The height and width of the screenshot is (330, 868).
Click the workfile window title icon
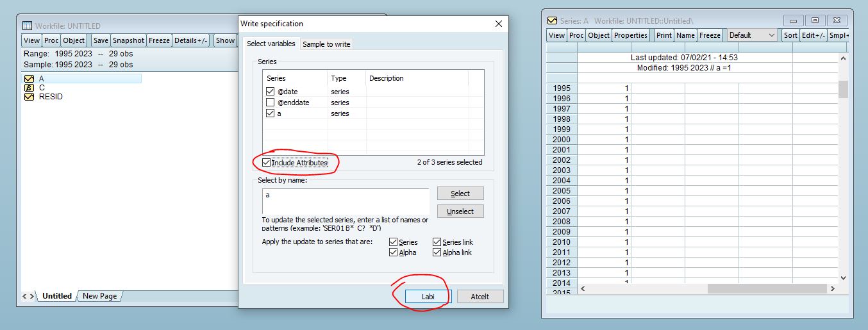click(x=28, y=26)
